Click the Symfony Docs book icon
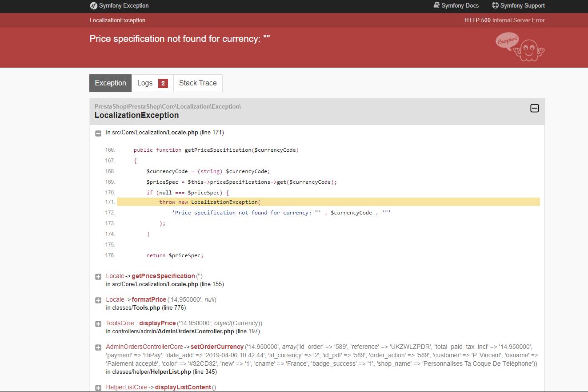Screen dimensions: 588x392 [436, 5]
